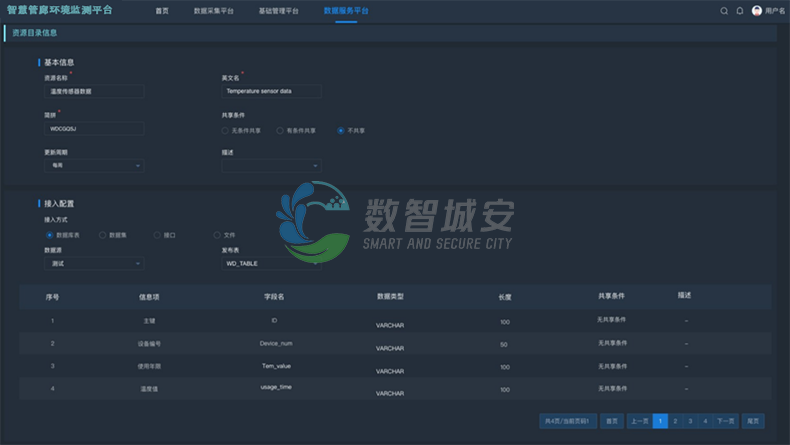Click the search icon in top bar
The height and width of the screenshot is (445, 790).
tap(724, 11)
